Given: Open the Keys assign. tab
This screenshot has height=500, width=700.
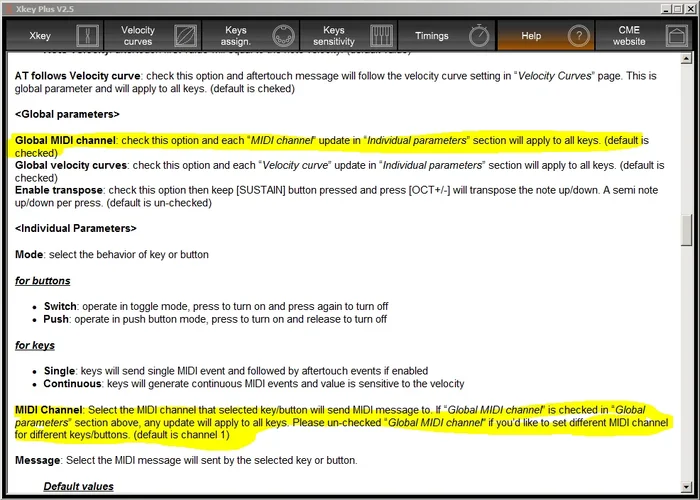Looking at the screenshot, I should coord(251,35).
